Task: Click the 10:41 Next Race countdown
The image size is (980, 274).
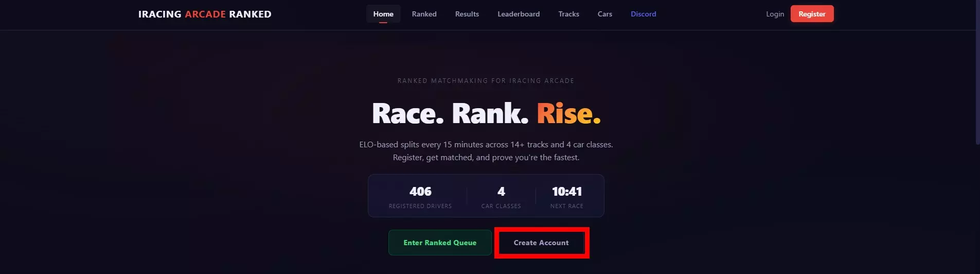Action: point(567,197)
